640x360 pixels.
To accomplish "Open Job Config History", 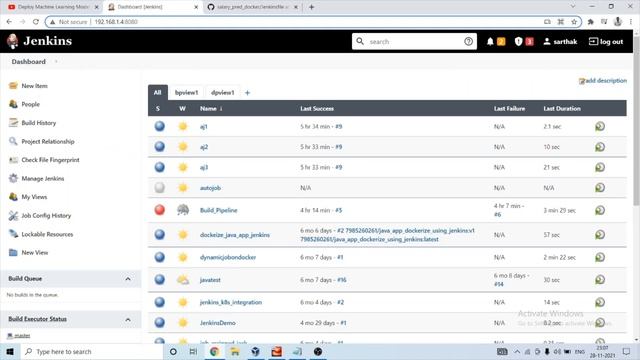I will 46,216.
